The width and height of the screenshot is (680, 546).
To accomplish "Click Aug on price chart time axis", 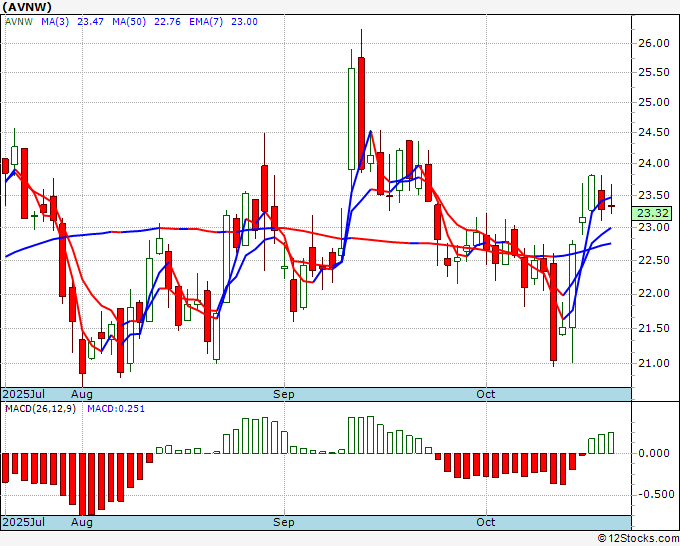I will click(x=82, y=394).
